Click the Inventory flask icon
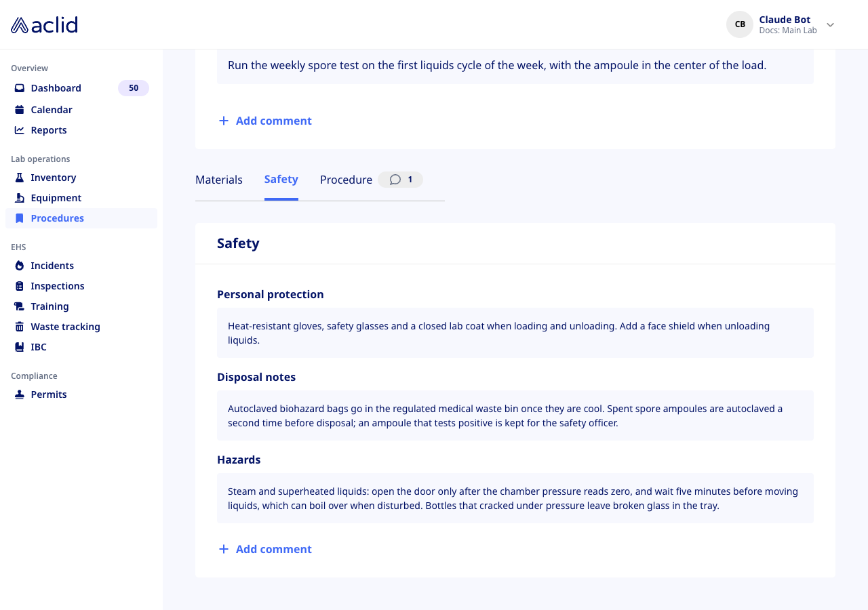This screenshot has height=610, width=868. [x=20, y=178]
